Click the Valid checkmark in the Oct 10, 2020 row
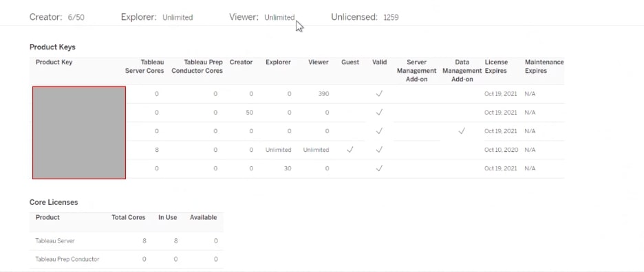The image size is (644, 272). click(x=379, y=150)
